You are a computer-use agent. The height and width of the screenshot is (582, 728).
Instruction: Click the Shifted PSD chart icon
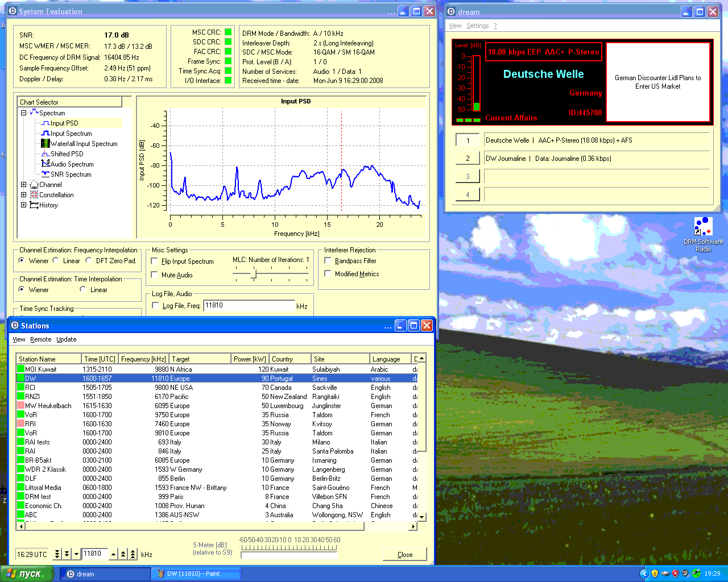45,154
